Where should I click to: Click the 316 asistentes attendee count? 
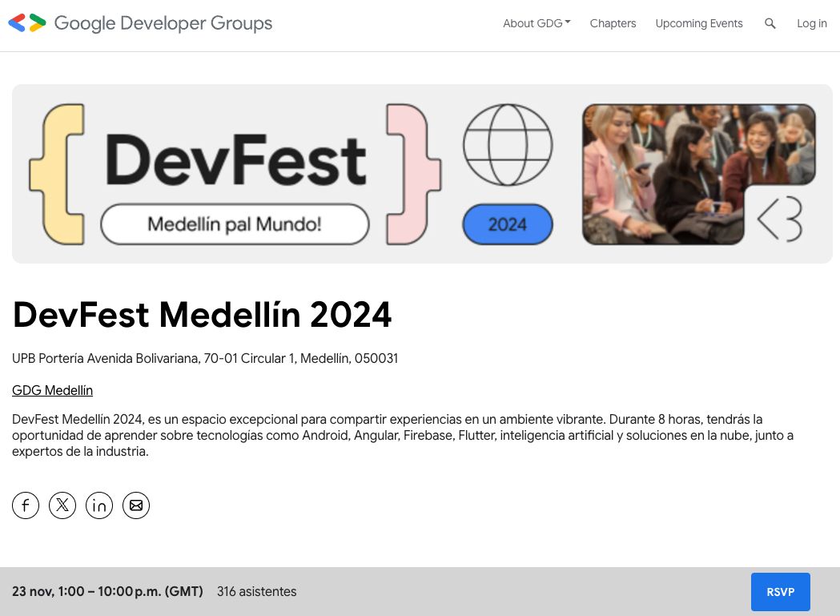(x=256, y=591)
